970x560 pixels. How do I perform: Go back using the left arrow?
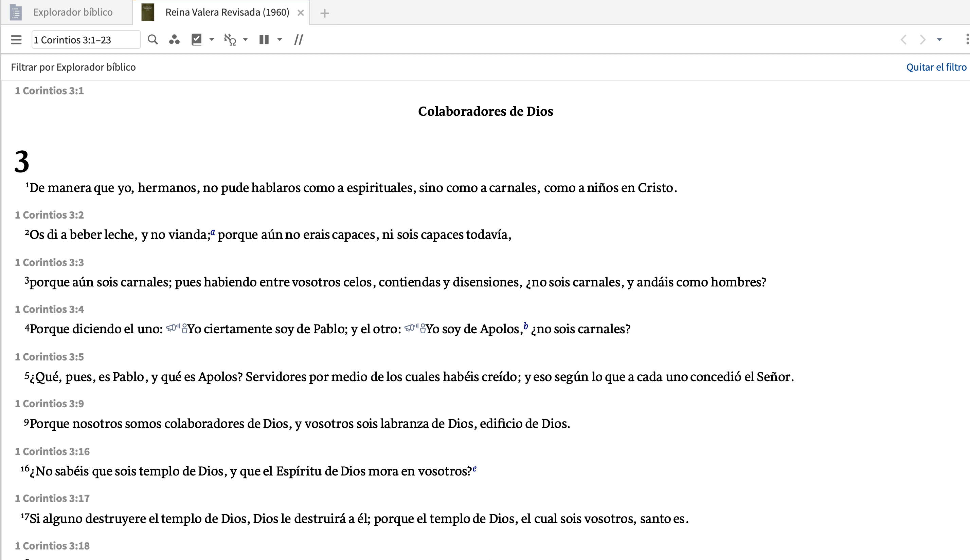pyautogui.click(x=904, y=40)
